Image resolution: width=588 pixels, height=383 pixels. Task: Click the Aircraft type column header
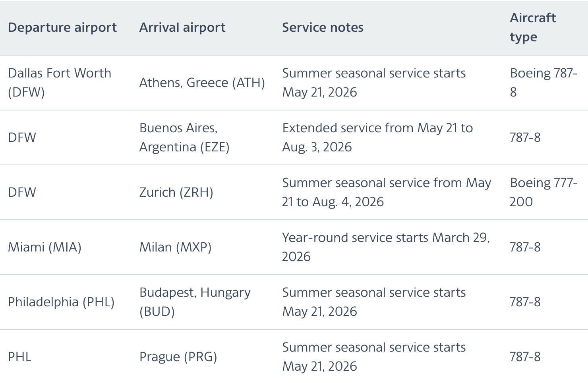(x=532, y=27)
